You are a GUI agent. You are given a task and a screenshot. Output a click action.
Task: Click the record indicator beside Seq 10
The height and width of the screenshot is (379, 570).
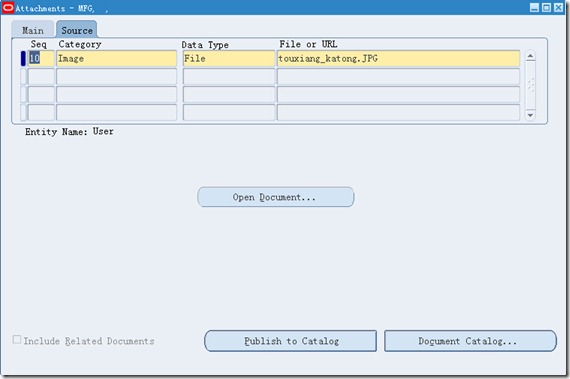point(23,59)
